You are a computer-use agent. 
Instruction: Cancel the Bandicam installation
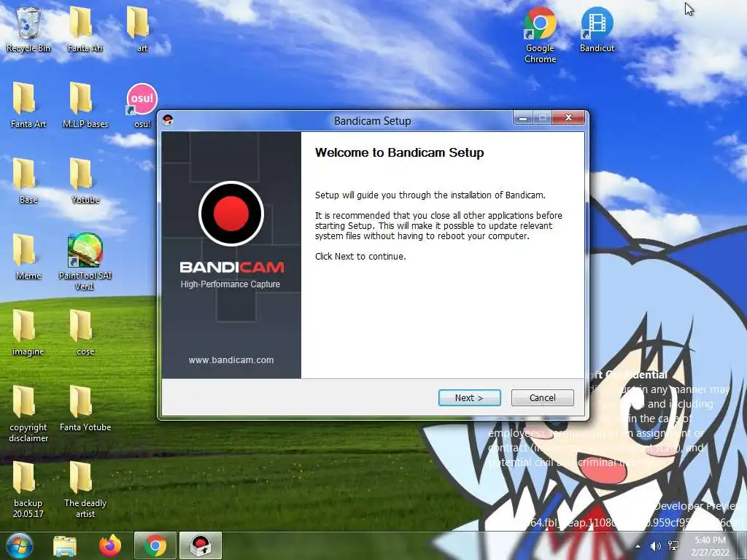click(x=542, y=397)
